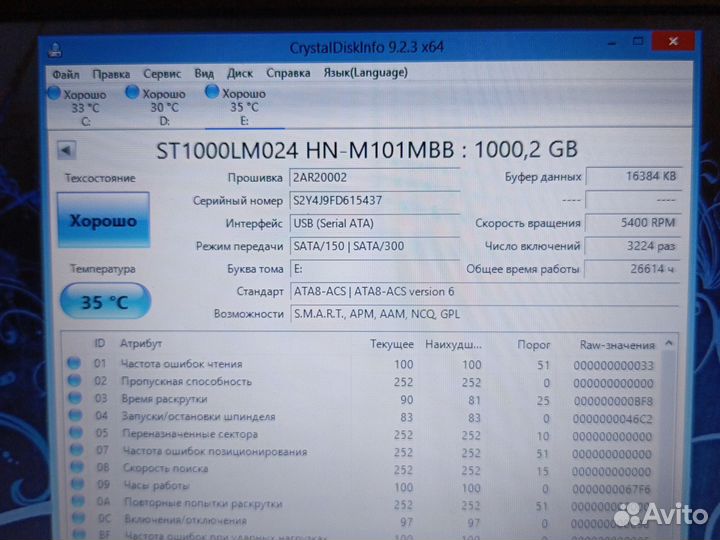Open the Сервис menu
Viewport: 720px width, 540px height.
pyautogui.click(x=162, y=73)
